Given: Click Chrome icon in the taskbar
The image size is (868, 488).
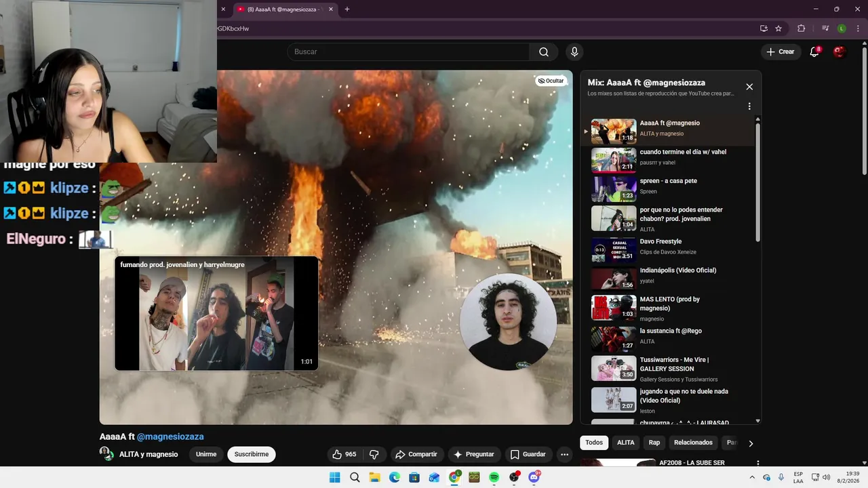Looking at the screenshot, I should pos(454,477).
